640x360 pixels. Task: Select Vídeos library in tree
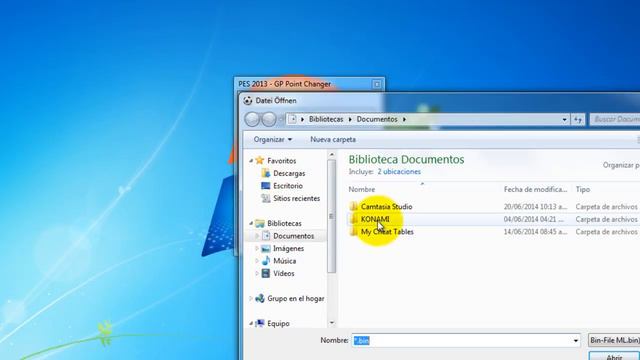coord(284,273)
